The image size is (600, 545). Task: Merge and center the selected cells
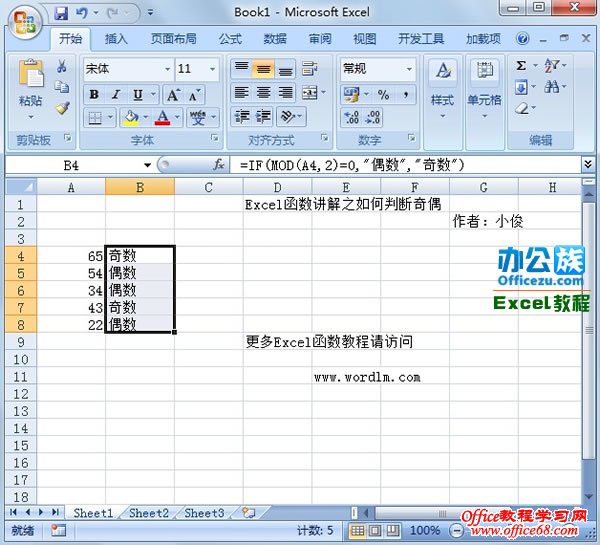(310, 93)
